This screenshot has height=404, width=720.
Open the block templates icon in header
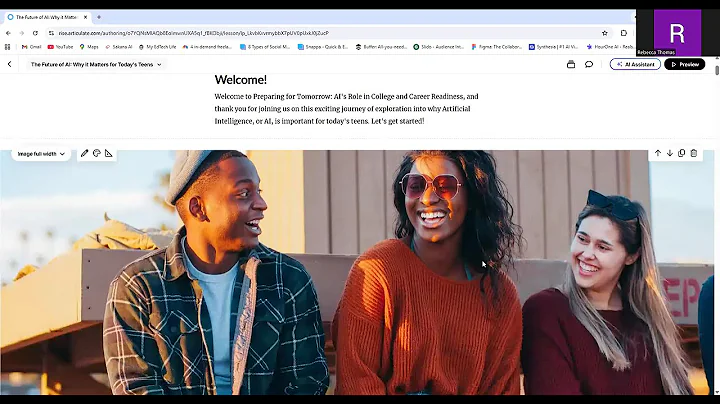(571, 64)
